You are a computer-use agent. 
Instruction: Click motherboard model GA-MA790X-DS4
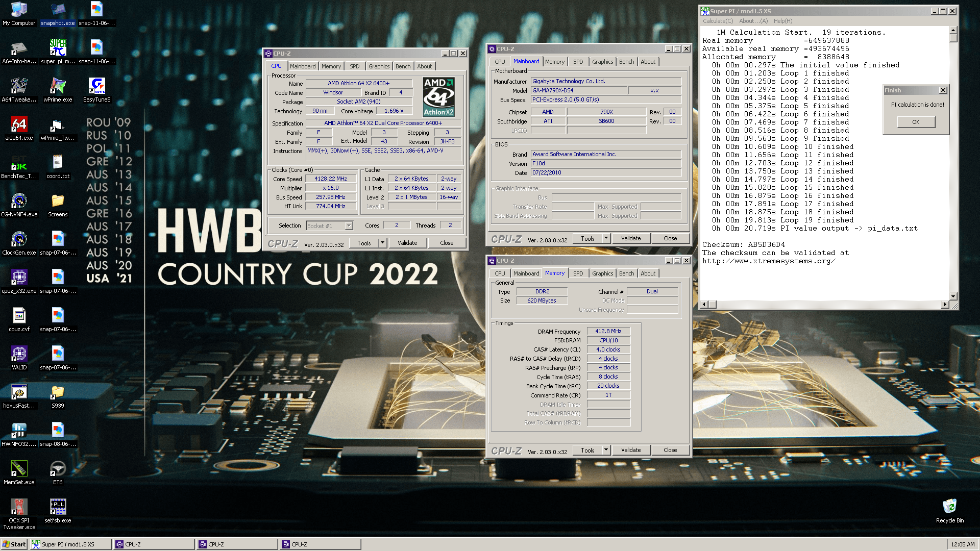coord(579,90)
